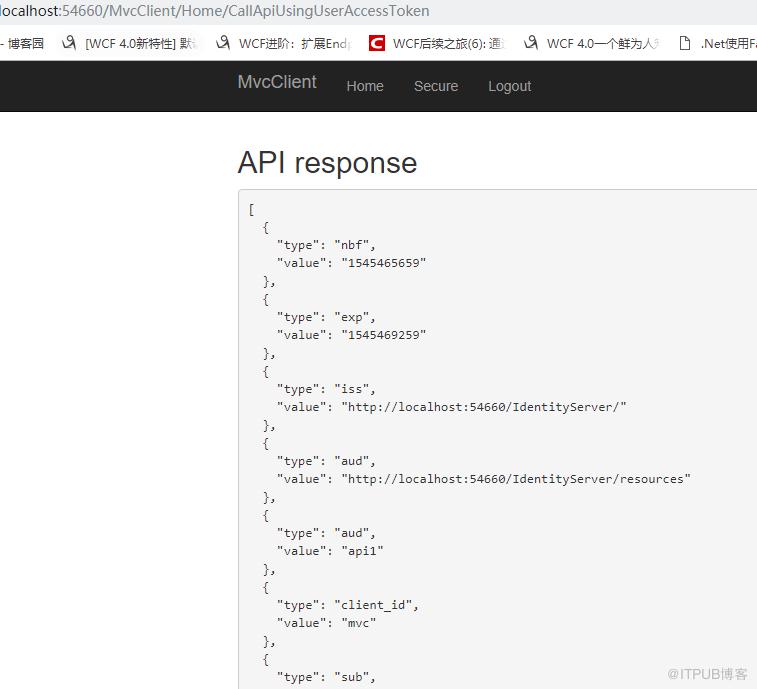Image resolution: width=757 pixels, height=689 pixels.
Task: Click the IdentityServer/ issuer URL value
Action: (x=484, y=407)
